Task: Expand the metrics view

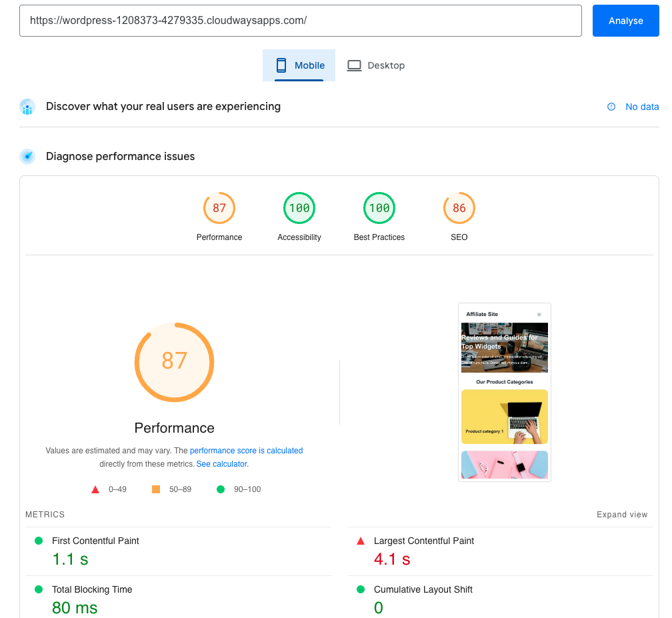Action: (621, 515)
